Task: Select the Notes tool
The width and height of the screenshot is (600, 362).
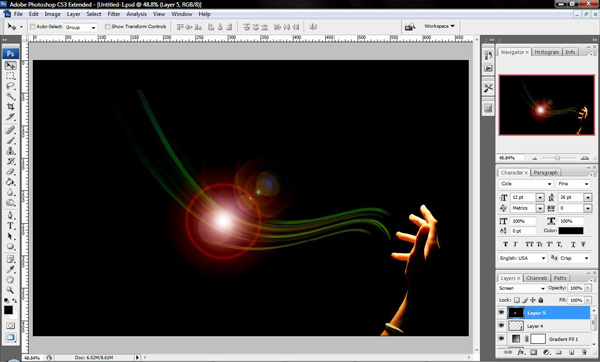Action: pos(10,259)
